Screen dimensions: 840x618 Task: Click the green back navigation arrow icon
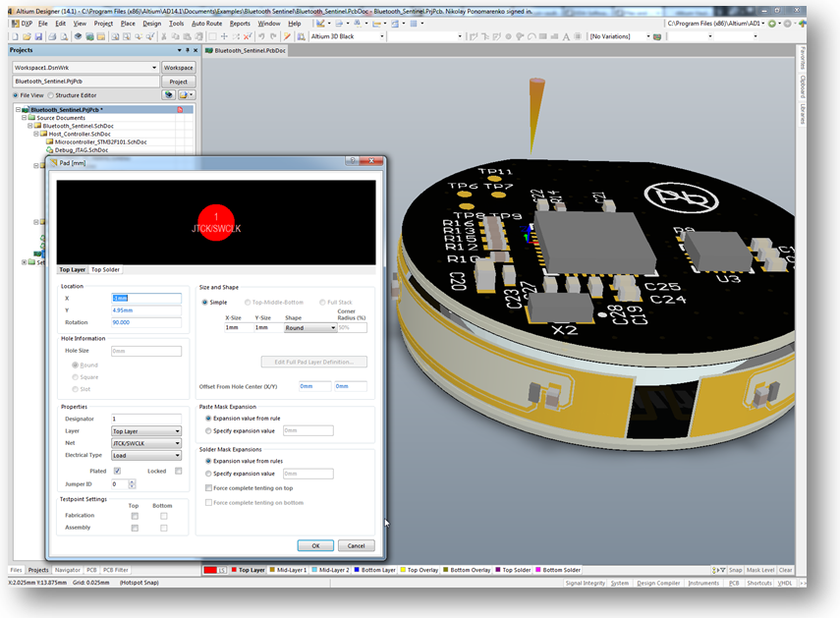point(772,24)
